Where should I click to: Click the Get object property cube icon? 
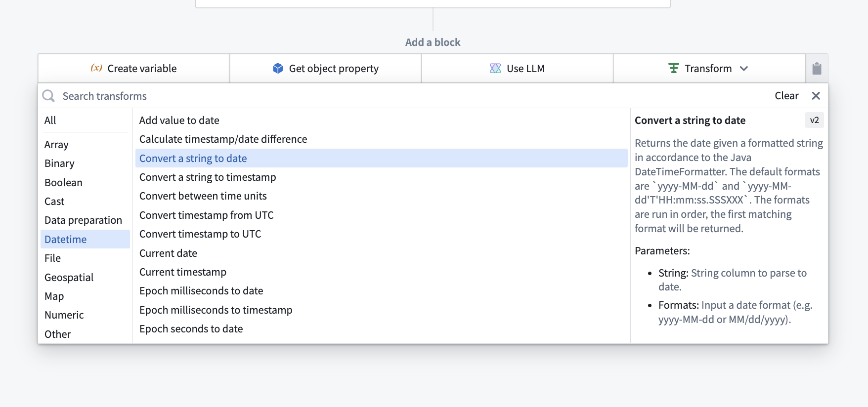tap(278, 68)
